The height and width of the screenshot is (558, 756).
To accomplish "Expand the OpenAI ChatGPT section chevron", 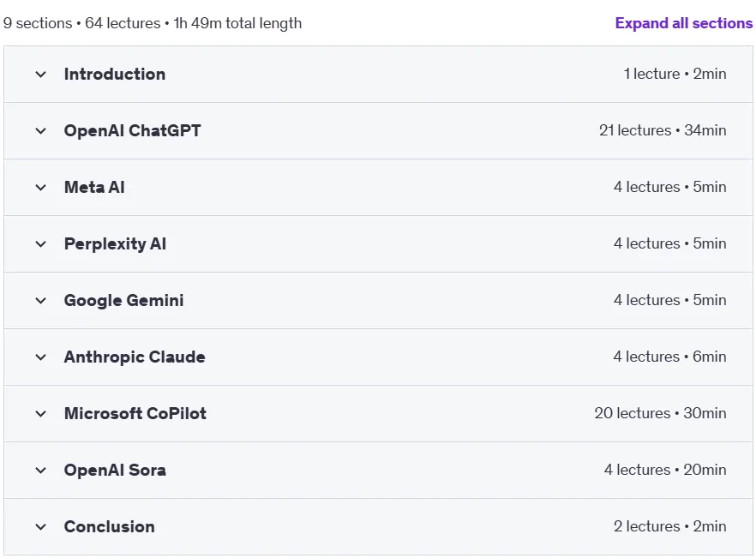I will coord(41,130).
